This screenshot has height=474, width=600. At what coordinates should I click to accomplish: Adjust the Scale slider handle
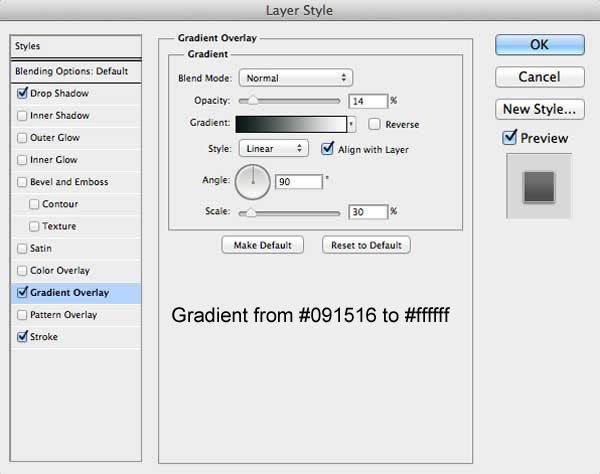(x=251, y=213)
